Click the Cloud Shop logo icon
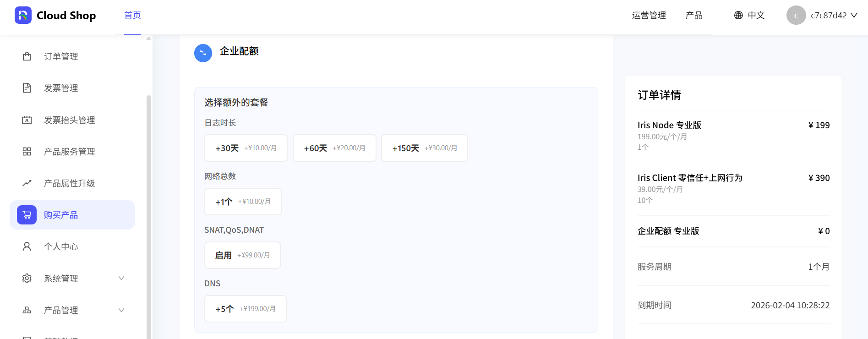 point(23,15)
